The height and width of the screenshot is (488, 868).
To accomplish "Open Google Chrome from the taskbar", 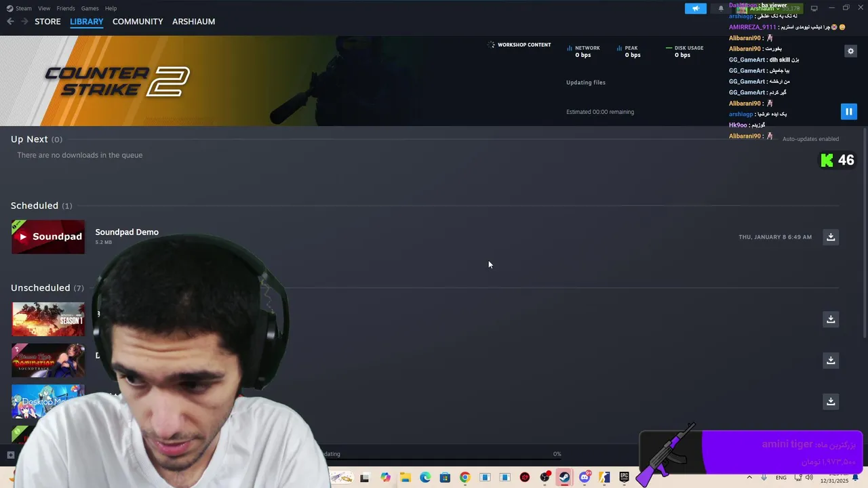I will pos(465,478).
